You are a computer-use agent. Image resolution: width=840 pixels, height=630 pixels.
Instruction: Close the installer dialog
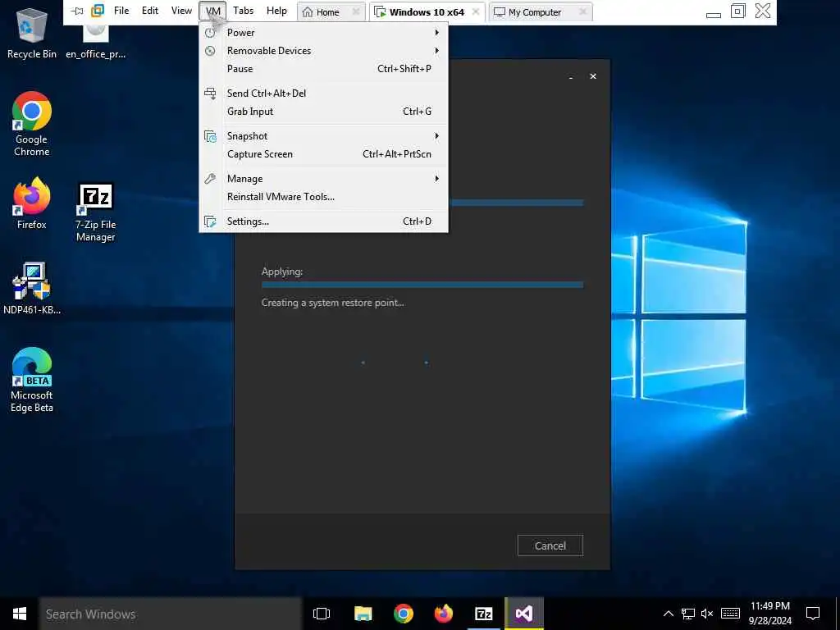(x=593, y=76)
